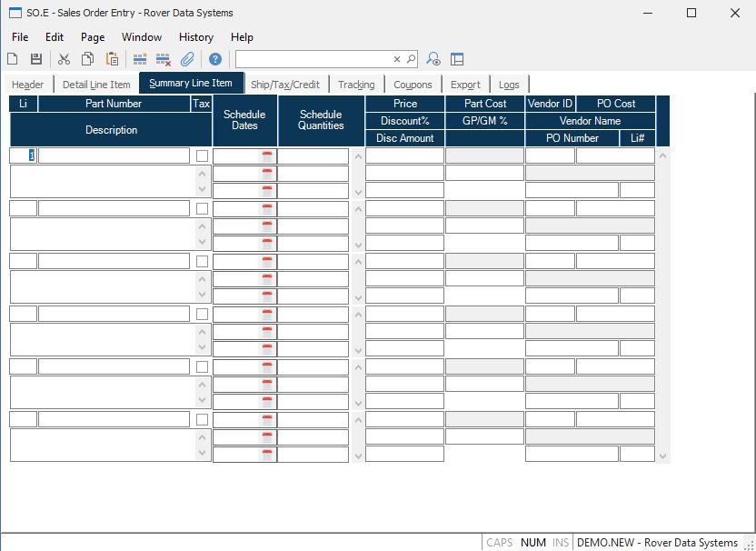Open the History menu
The height and width of the screenshot is (551, 756).
point(196,37)
